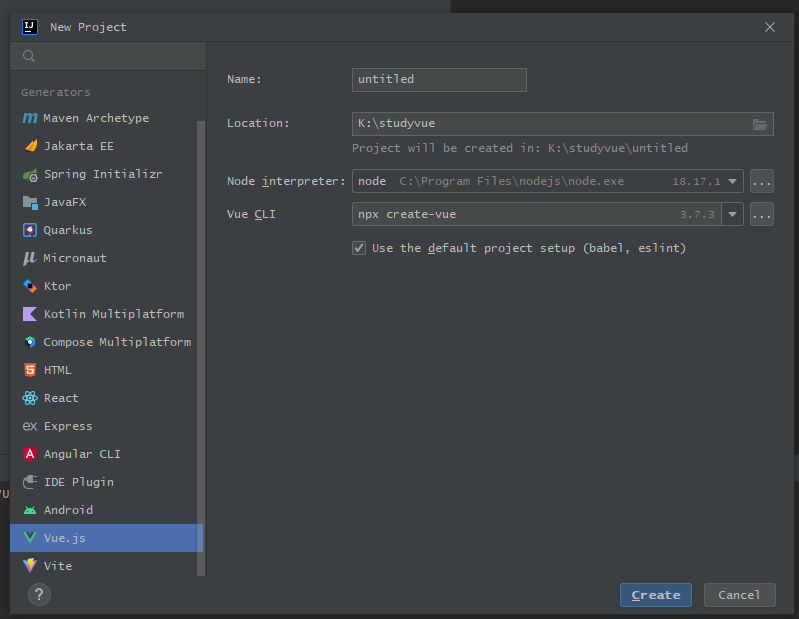Toggle the default project setup checkbox
This screenshot has height=619, width=799.
tap(359, 248)
